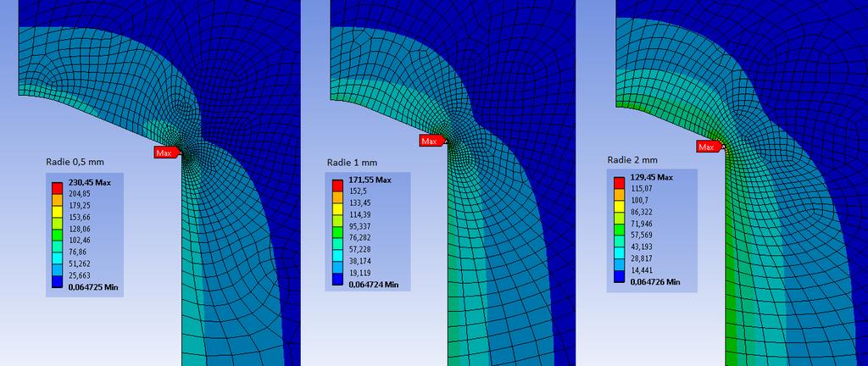The image size is (868, 366).
Task: Pick the orange swatch in Radie 2 mm legend
Action: tap(620, 194)
